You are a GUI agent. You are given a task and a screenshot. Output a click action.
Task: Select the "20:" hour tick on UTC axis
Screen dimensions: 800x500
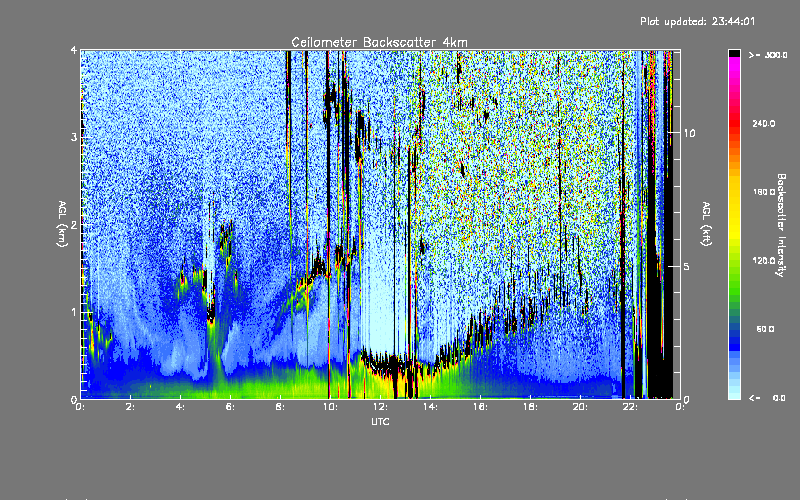click(580, 407)
